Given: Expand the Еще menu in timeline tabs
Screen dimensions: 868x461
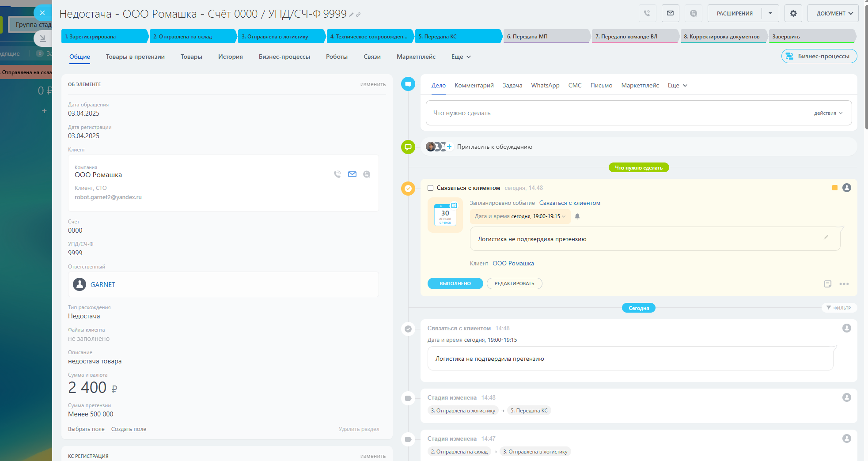Looking at the screenshot, I should click(x=678, y=85).
